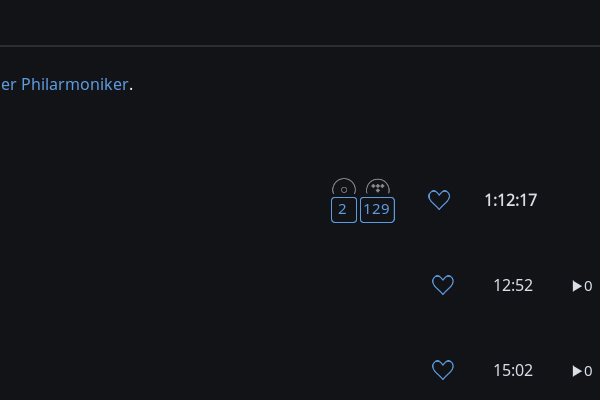Screen dimensions: 600x400
Task: Toggle heart on the 12:52 track
Action: click(443, 285)
